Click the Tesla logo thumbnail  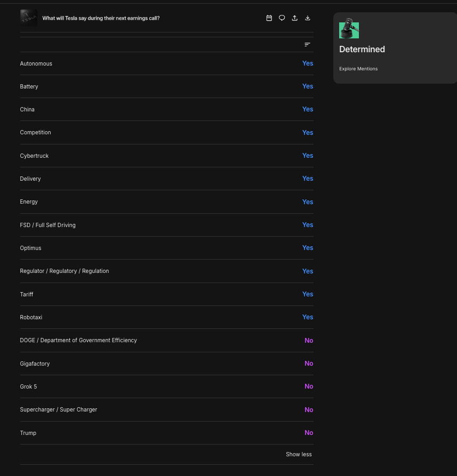click(29, 18)
